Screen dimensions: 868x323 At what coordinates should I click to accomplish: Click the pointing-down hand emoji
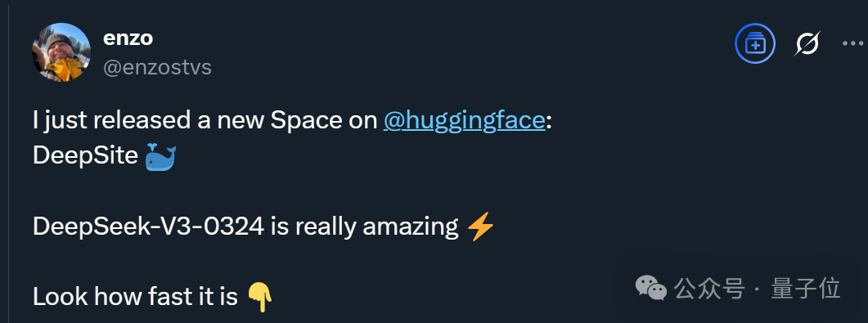tap(259, 297)
